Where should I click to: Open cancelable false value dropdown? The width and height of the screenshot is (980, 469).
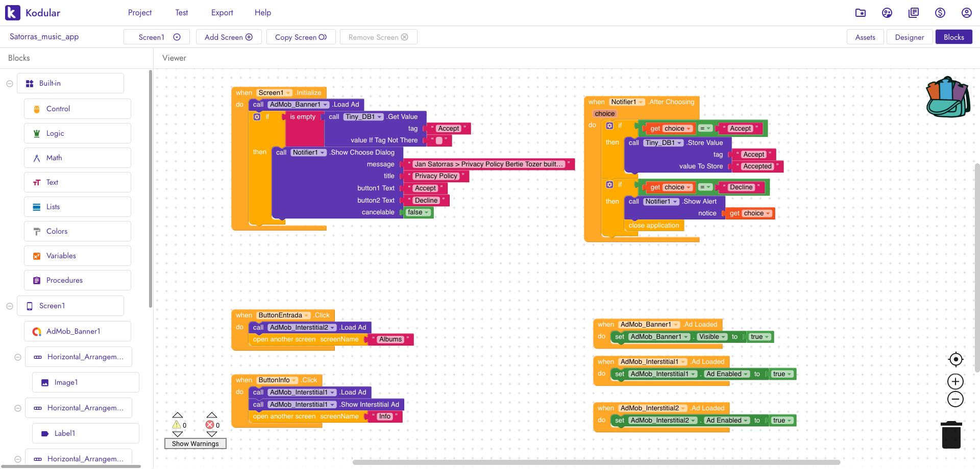(x=419, y=212)
